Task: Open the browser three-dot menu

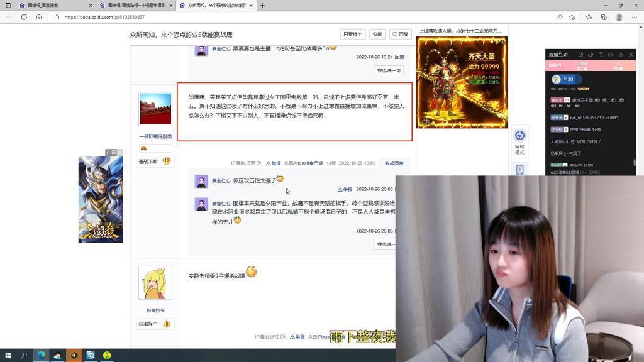Action: point(635,18)
